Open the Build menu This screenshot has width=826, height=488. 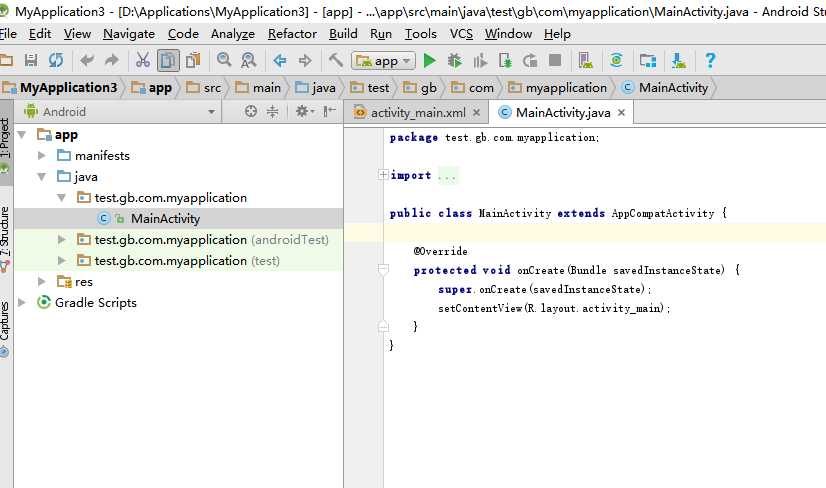point(343,34)
